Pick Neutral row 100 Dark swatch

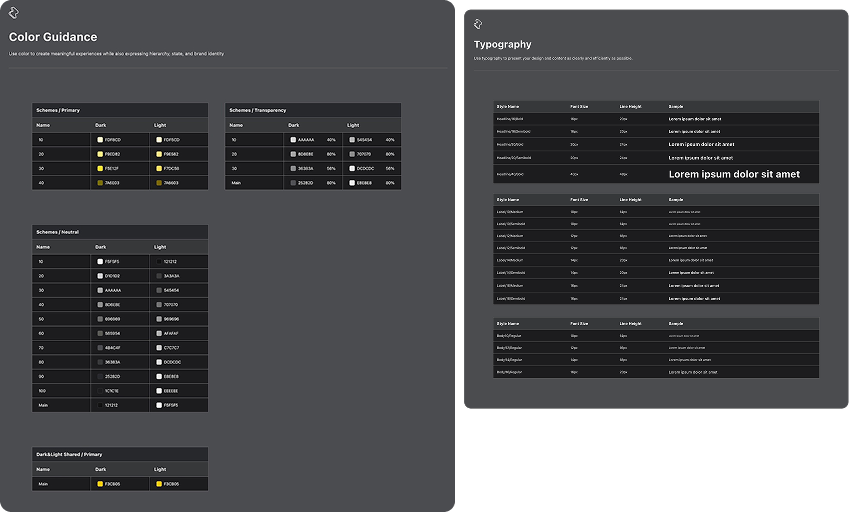(x=100, y=391)
